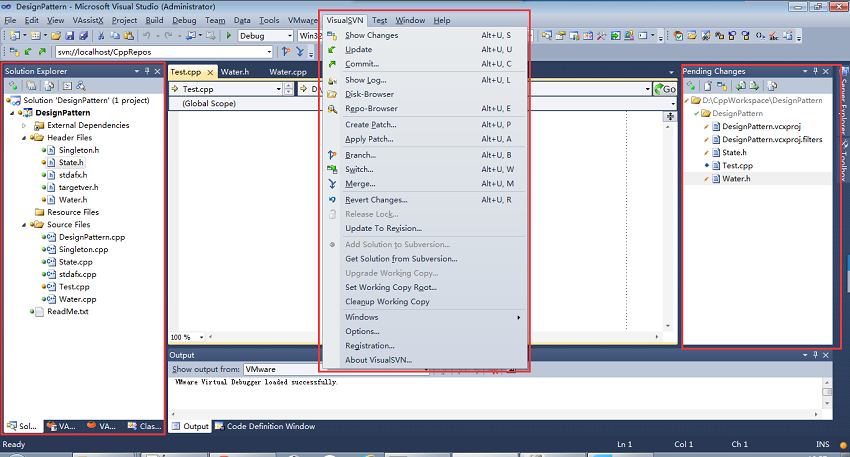
Task: Click the Refresh icon in Pending Changes panel
Action: click(691, 86)
